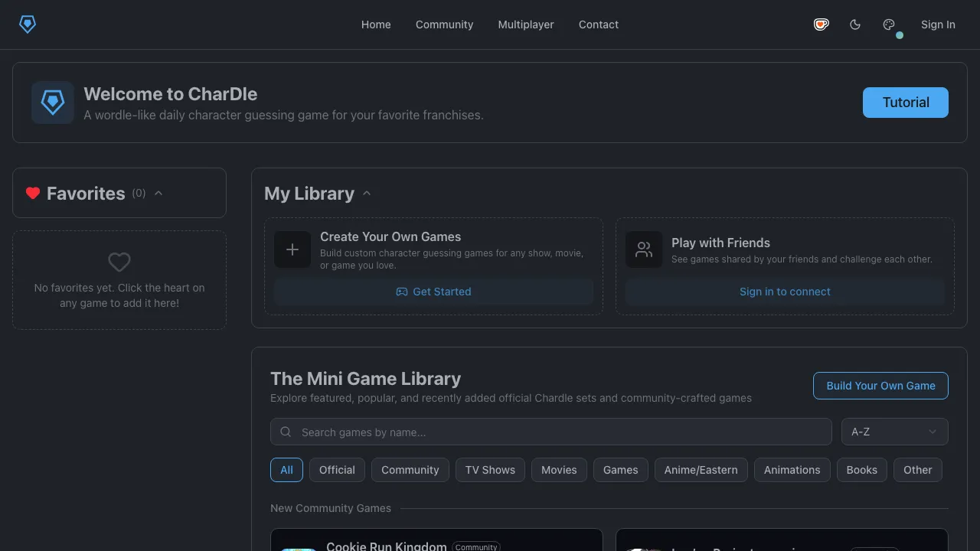Viewport: 980px width, 551px height.
Task: Choose the Animations filter
Action: click(792, 470)
